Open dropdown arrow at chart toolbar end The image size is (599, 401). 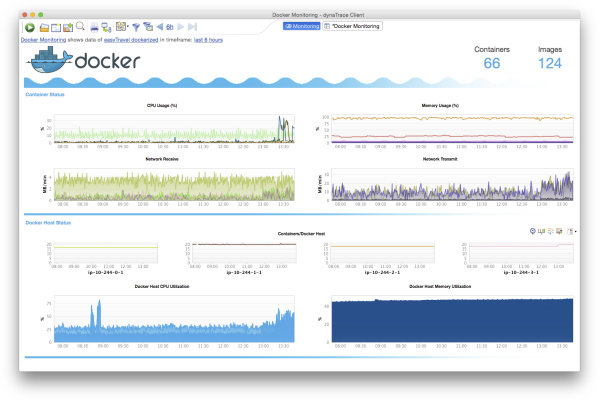pyautogui.click(x=575, y=231)
